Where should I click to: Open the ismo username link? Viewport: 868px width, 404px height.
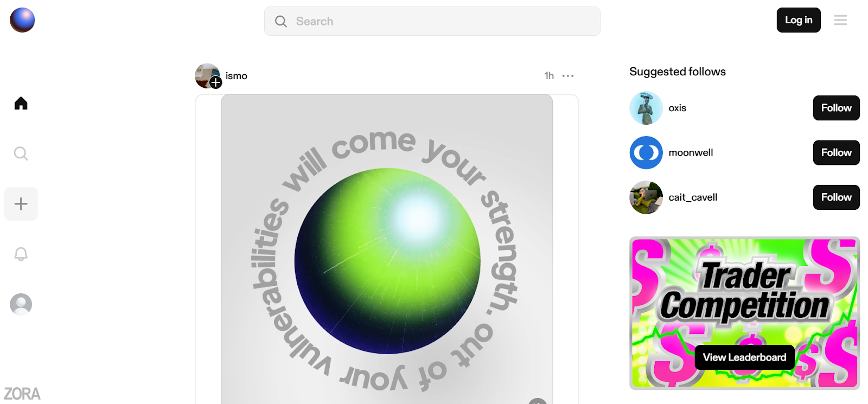tap(237, 76)
